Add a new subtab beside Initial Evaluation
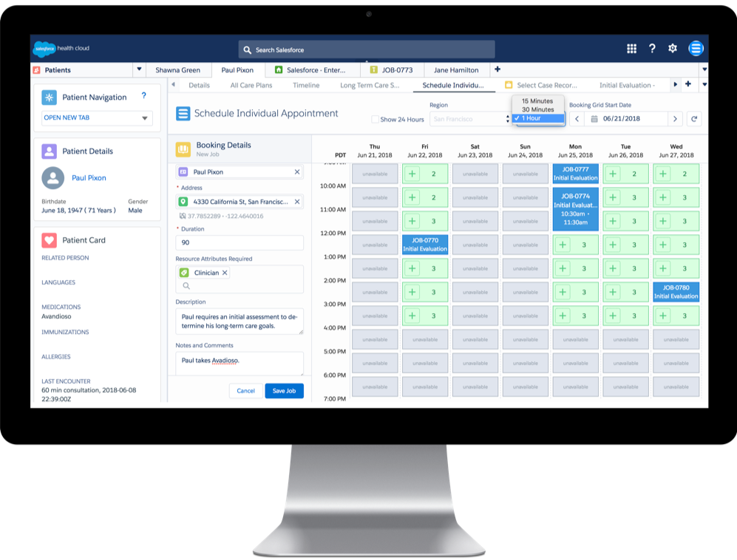Image resolution: width=737 pixels, height=560 pixels. tap(688, 84)
